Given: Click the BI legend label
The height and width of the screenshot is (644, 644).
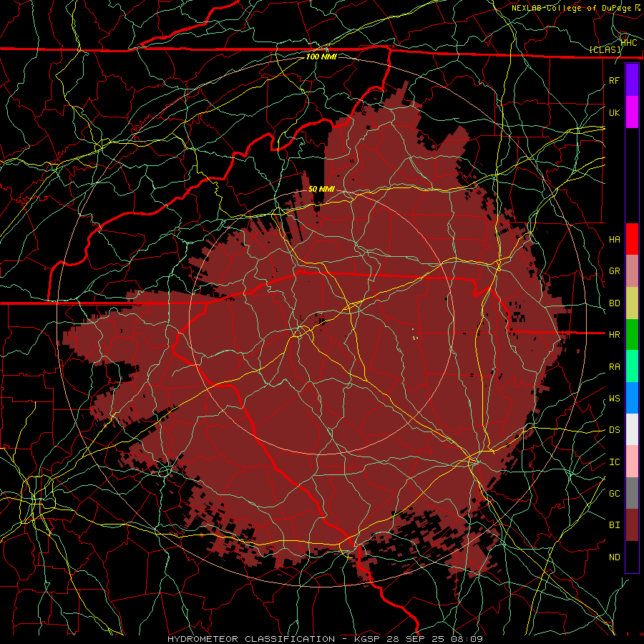Looking at the screenshot, I should pos(614,525).
